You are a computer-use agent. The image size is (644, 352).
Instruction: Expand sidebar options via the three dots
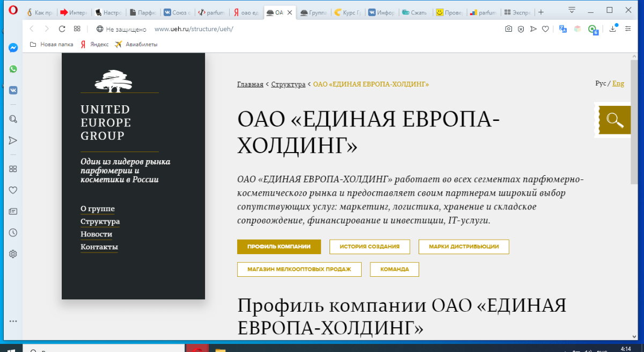(13, 321)
